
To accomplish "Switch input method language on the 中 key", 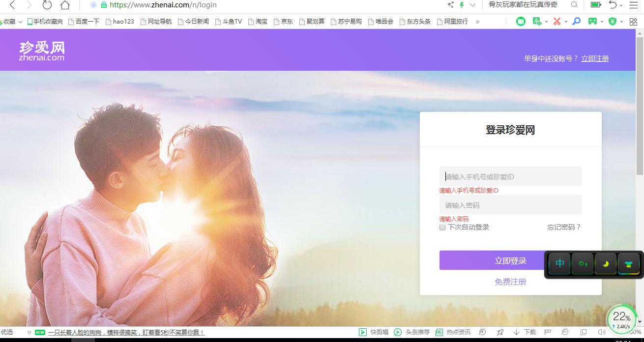I will pos(559,263).
